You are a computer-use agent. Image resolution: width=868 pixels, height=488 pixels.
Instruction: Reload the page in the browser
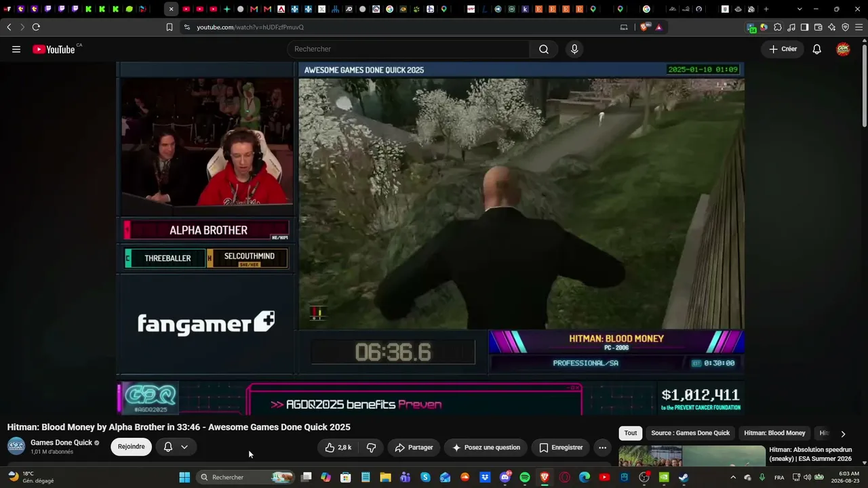[36, 27]
